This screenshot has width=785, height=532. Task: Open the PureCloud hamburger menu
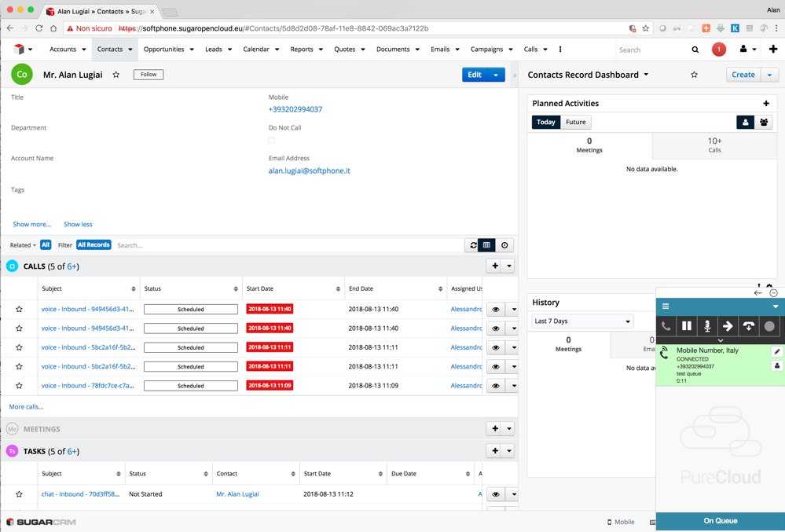(666, 306)
